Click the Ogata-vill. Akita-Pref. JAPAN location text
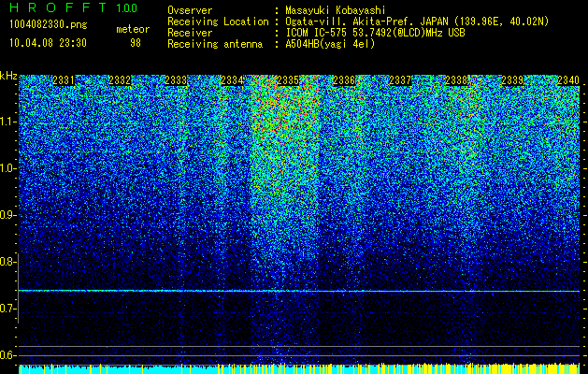588x374 pixels. (x=417, y=22)
